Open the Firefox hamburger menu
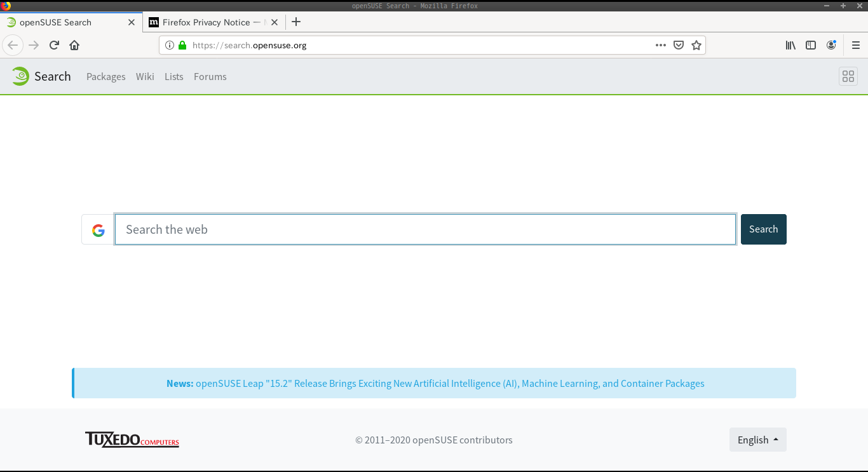 click(856, 45)
